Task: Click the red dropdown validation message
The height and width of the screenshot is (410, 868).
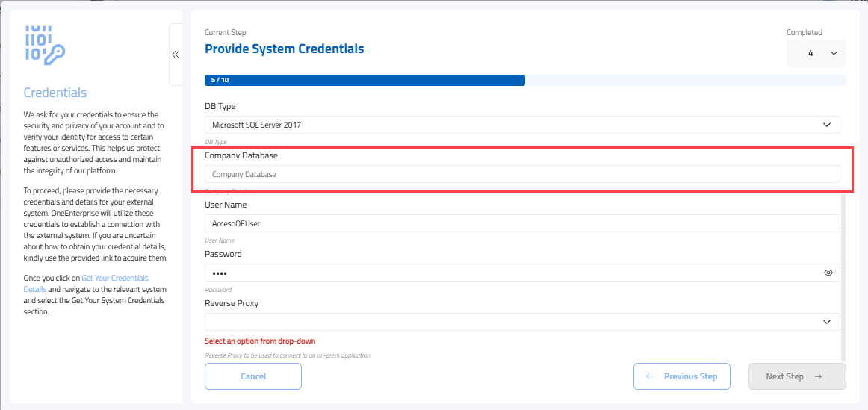Action: coord(260,341)
